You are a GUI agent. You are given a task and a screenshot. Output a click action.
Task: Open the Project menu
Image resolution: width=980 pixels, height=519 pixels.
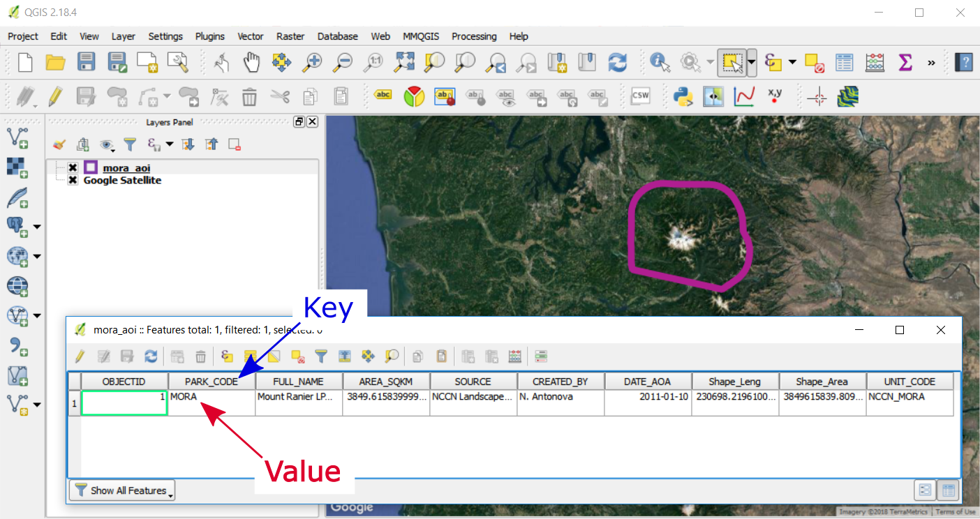click(x=23, y=36)
